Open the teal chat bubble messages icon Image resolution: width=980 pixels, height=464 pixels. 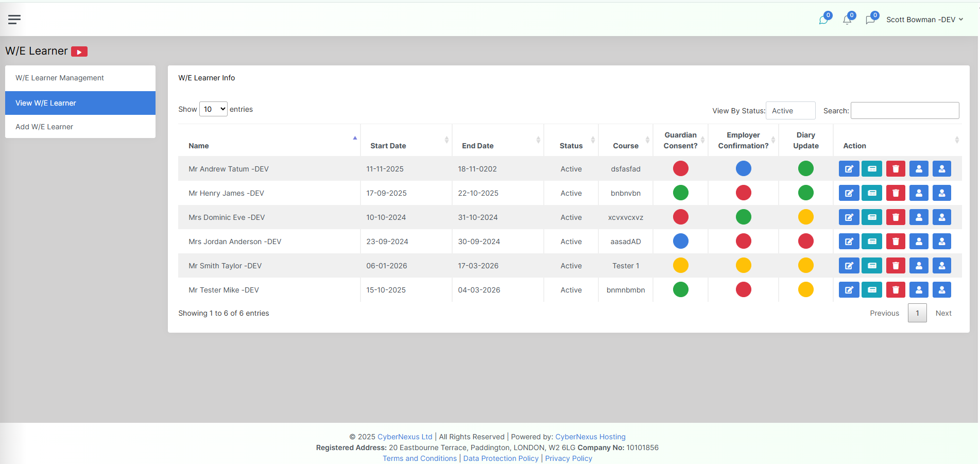823,20
